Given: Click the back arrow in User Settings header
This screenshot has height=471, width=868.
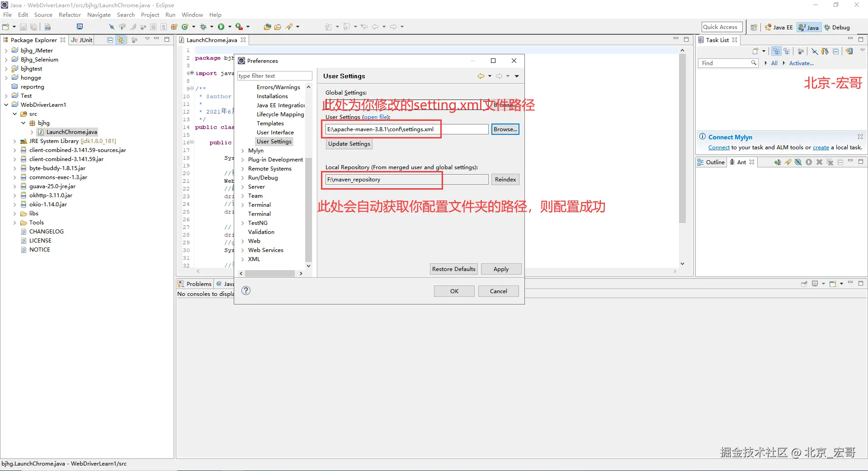Looking at the screenshot, I should point(481,76).
